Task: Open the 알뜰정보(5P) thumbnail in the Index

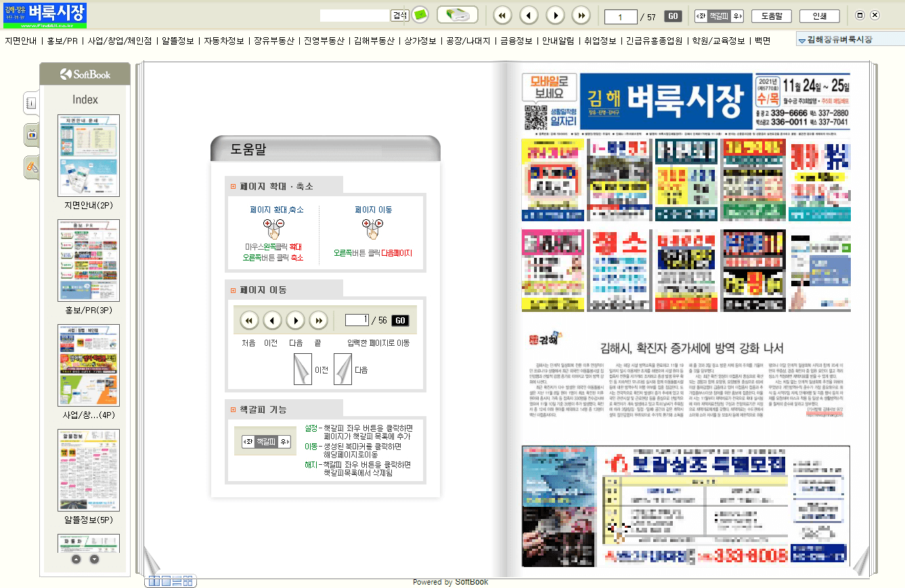Action: coord(89,470)
